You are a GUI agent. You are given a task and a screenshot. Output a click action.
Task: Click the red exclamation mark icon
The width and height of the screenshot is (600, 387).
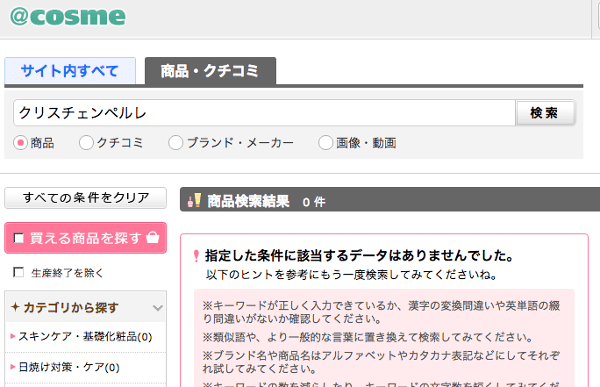click(x=196, y=256)
